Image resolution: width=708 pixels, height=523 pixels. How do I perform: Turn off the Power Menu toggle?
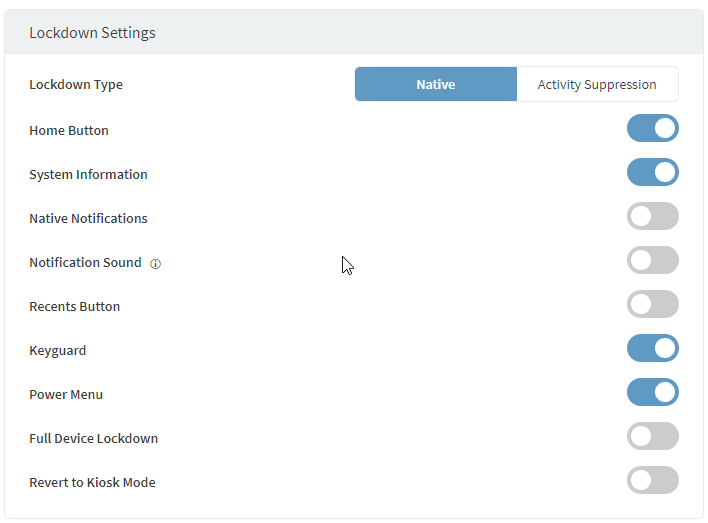click(652, 393)
